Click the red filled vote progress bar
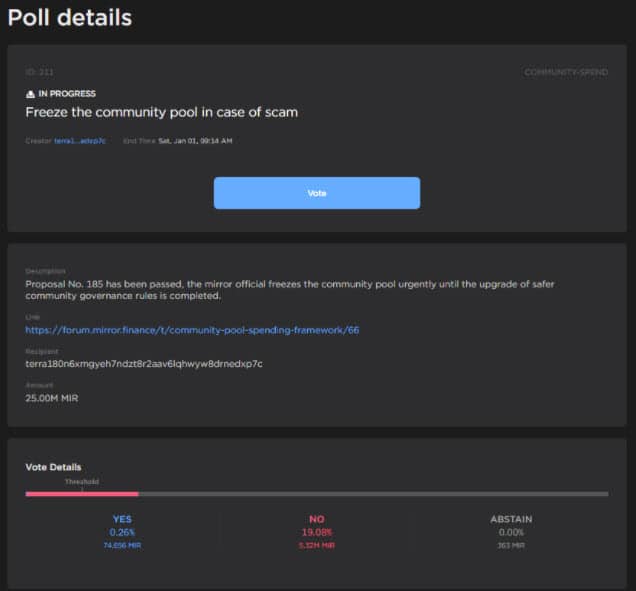This screenshot has height=591, width=636. click(82, 493)
